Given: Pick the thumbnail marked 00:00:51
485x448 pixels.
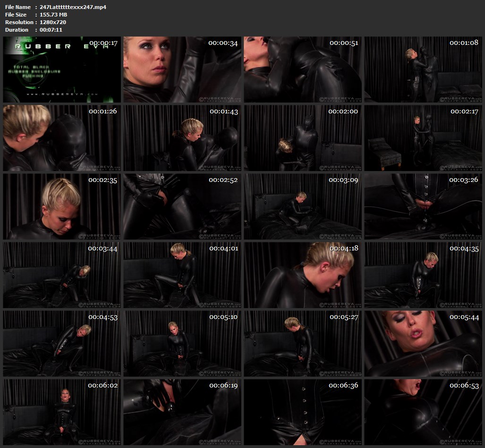Looking at the screenshot, I should pyautogui.click(x=303, y=69).
